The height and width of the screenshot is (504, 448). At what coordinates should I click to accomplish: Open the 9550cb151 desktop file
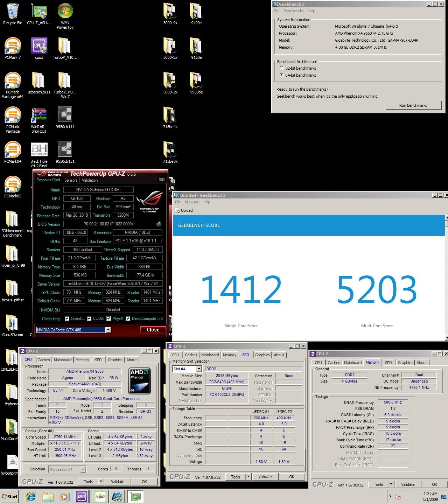(65, 153)
